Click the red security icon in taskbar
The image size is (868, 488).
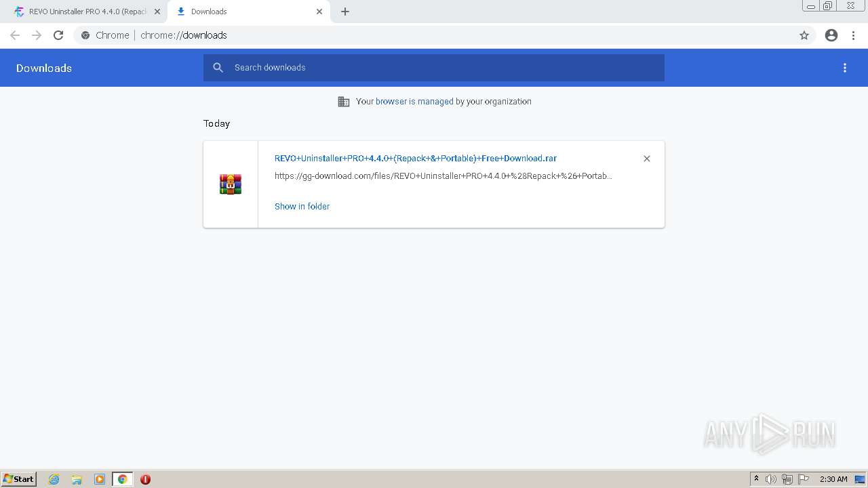click(x=145, y=479)
